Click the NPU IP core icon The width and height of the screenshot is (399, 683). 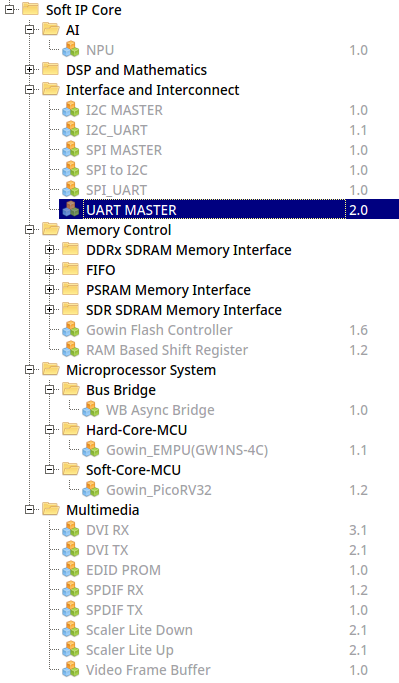71,50
